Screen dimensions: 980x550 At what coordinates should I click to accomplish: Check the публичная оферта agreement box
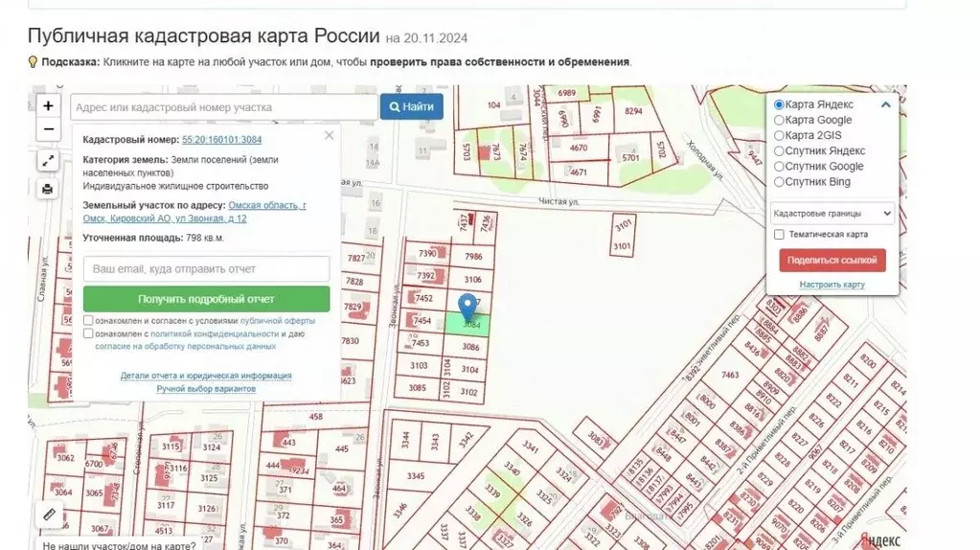(x=88, y=320)
